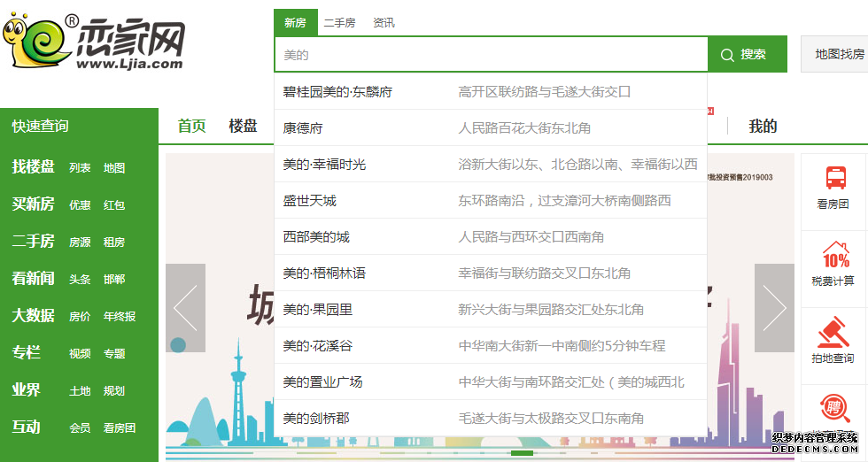This screenshot has width=868, height=462.
Task: Open 房源 link in sidebar
Action: [80, 242]
